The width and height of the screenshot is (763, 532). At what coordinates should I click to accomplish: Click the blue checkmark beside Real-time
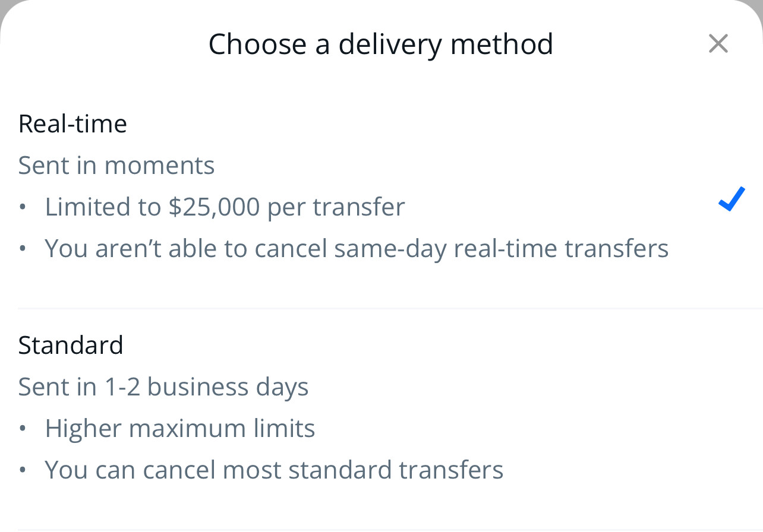[731, 199]
